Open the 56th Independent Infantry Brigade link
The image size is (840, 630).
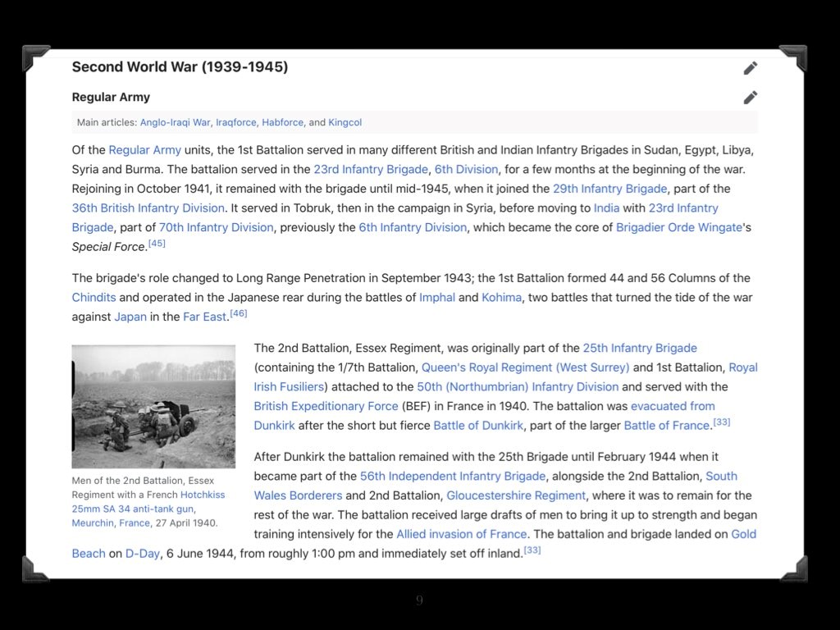pyautogui.click(x=453, y=476)
